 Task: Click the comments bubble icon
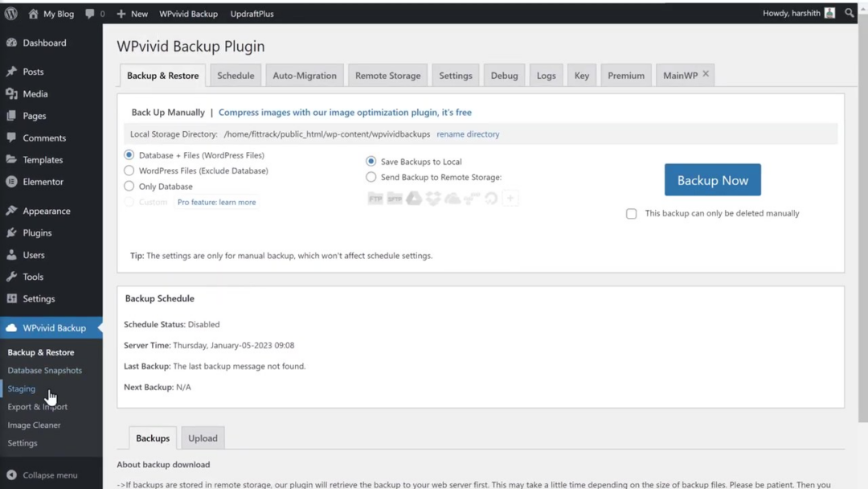click(x=88, y=13)
